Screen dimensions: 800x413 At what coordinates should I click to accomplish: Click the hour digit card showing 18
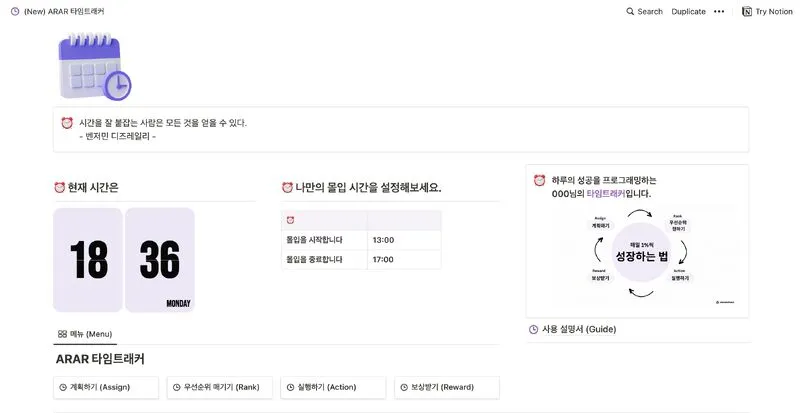click(88, 260)
